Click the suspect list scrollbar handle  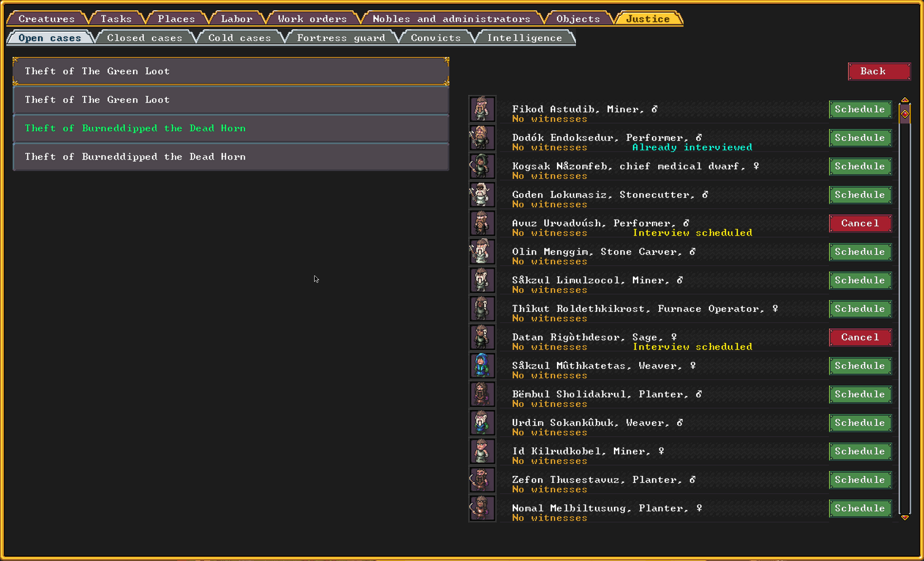click(x=905, y=114)
